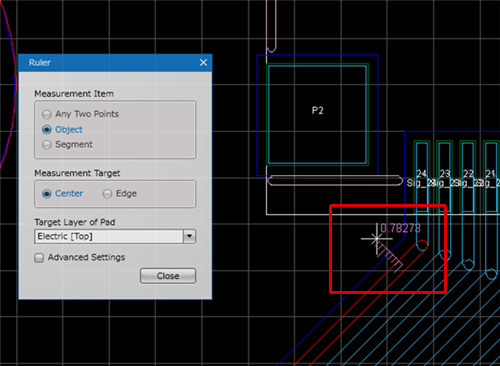Choose the Segment measurement item
500x366 pixels.
47,145
